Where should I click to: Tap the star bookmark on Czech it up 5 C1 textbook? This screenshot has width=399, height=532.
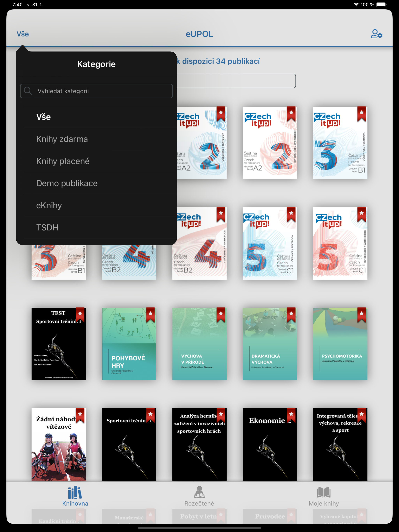pyautogui.click(x=291, y=214)
